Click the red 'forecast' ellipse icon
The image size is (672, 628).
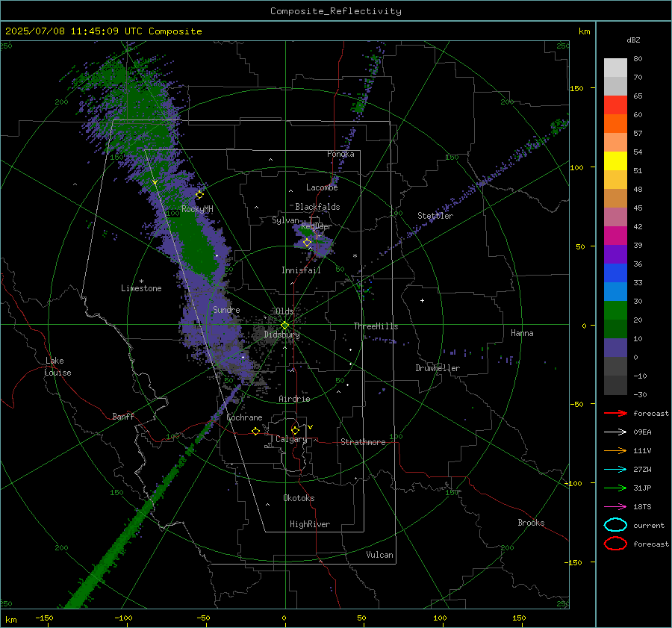pos(615,544)
